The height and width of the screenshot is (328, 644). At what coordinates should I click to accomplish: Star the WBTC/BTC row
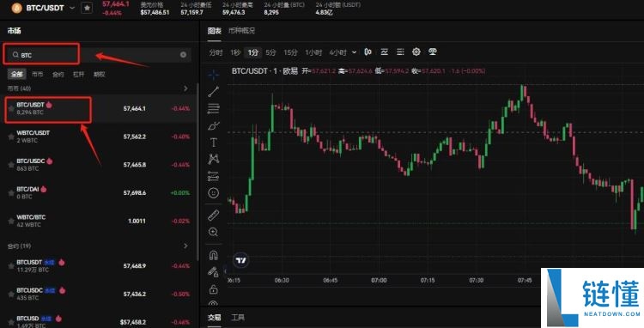10,221
